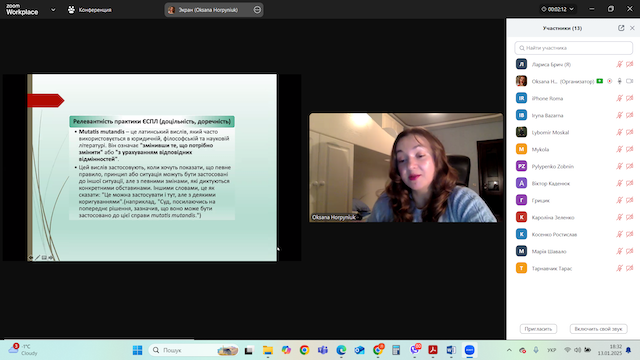Open Adobe Acrobat from the taskbar
This screenshot has width=640, height=360.
[x=433, y=350]
